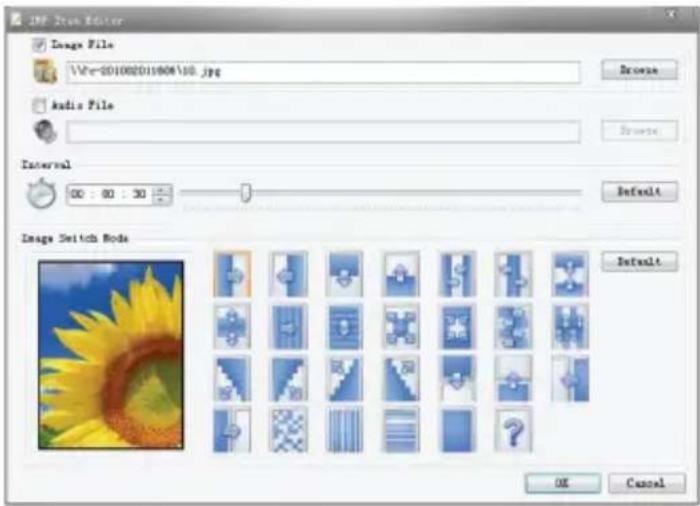Click the Cancel button
Viewport: 700px width, 506px height.
tap(646, 483)
